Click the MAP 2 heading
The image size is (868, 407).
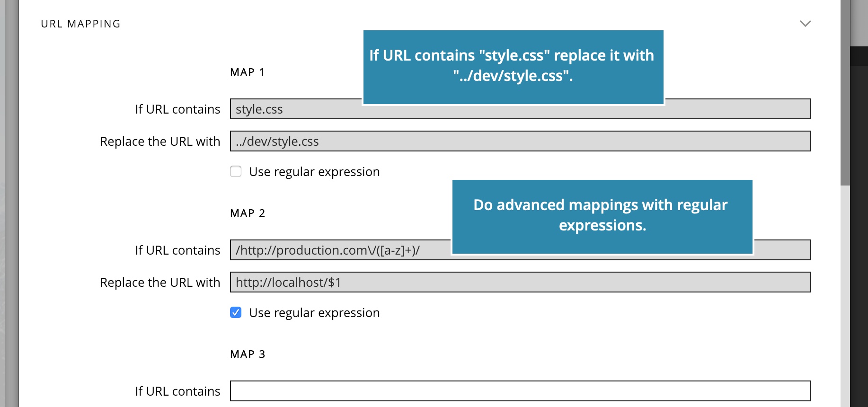tap(247, 213)
